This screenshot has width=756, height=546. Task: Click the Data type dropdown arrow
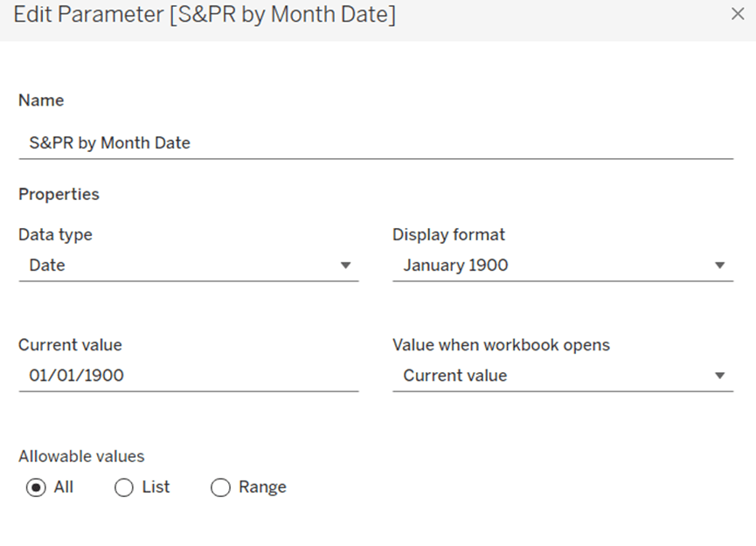click(345, 266)
